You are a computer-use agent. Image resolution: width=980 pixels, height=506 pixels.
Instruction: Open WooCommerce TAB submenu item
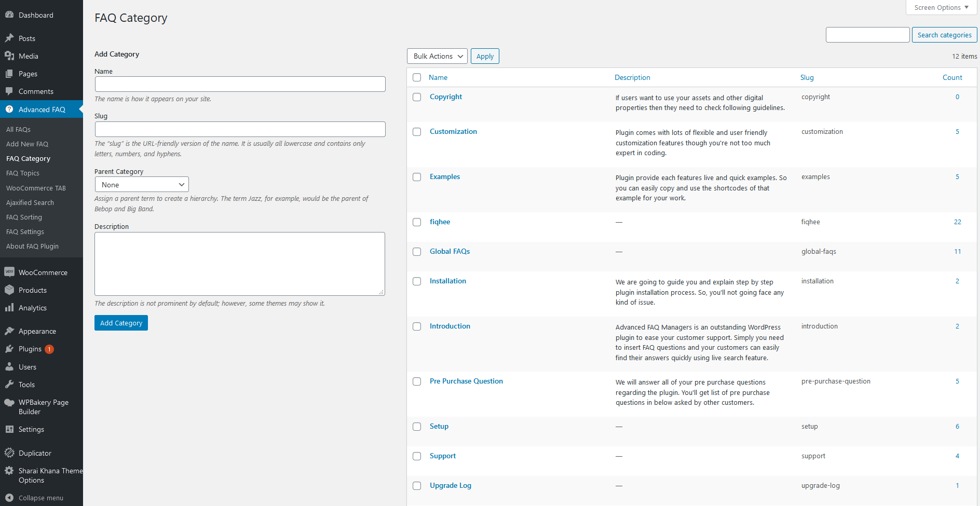(x=36, y=188)
